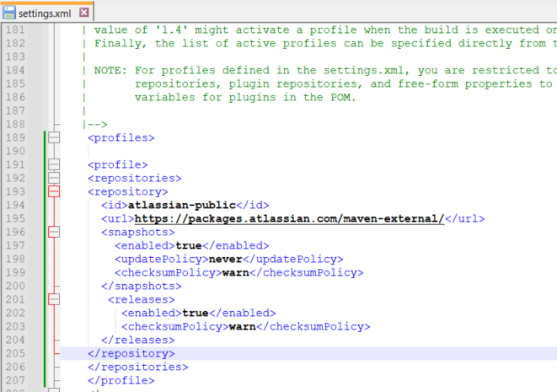Screen dimensions: 557x392
Task: Click the save-state icon on settings.xml tab
Action: pyautogui.click(x=9, y=13)
